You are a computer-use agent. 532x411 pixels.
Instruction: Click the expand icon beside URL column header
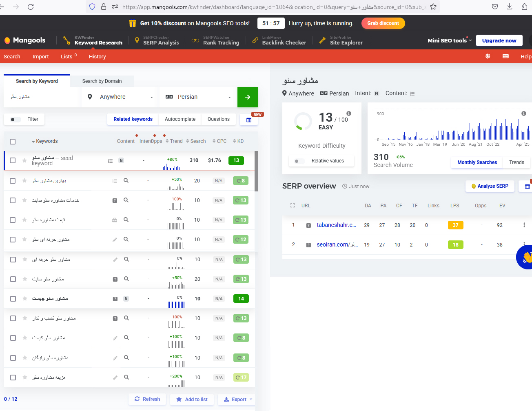click(293, 205)
